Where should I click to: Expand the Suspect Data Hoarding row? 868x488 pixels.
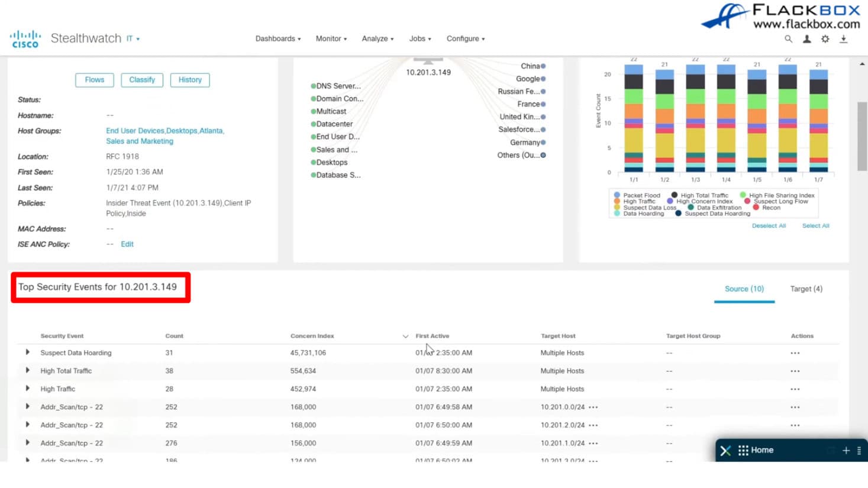(27, 353)
